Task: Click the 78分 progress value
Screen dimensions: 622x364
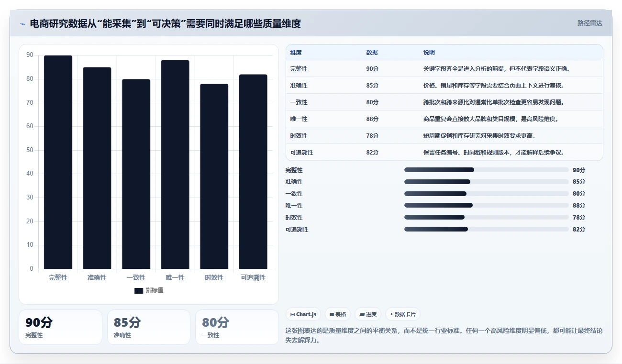Action: click(x=579, y=218)
